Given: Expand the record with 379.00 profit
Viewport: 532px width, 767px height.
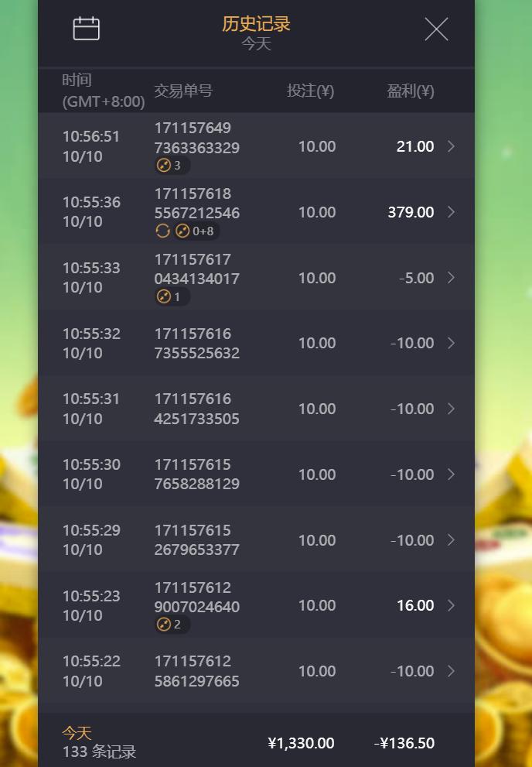Looking at the screenshot, I should pyautogui.click(x=452, y=212).
